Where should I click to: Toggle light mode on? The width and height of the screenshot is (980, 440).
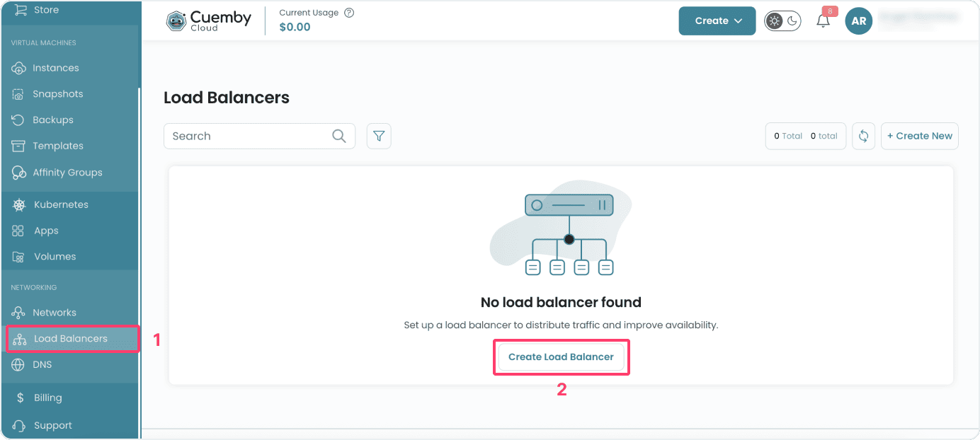[x=775, y=21]
